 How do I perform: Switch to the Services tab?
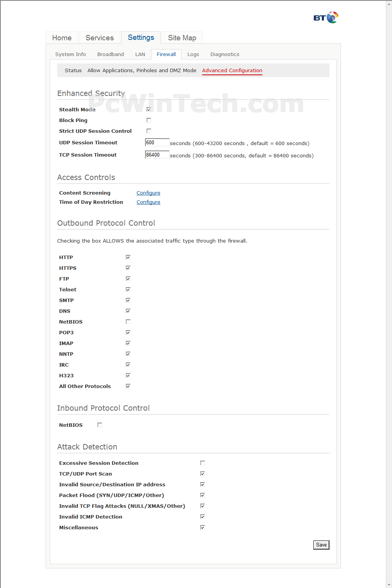(100, 38)
